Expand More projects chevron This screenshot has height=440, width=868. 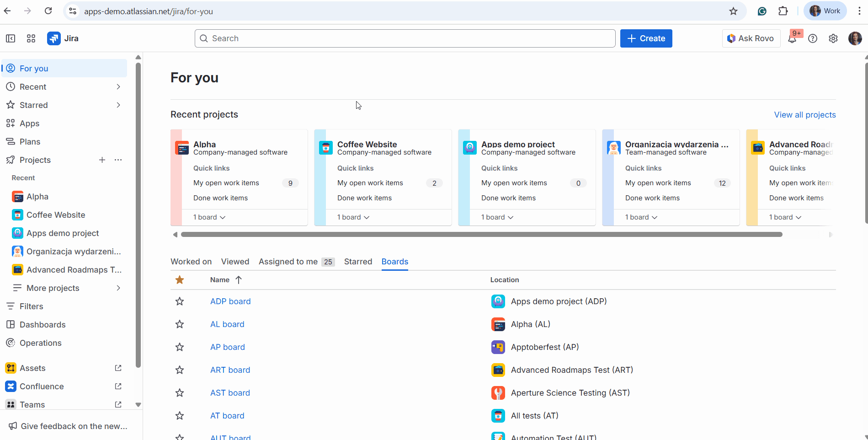pyautogui.click(x=118, y=288)
